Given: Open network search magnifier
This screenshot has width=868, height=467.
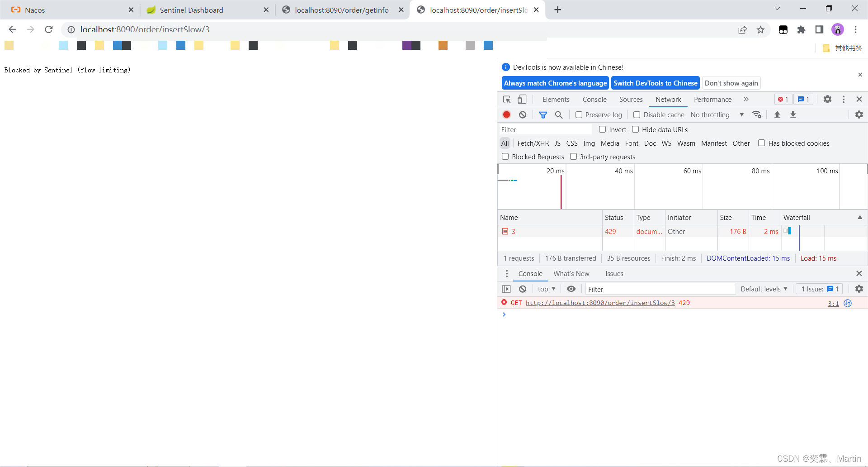Looking at the screenshot, I should coord(559,115).
